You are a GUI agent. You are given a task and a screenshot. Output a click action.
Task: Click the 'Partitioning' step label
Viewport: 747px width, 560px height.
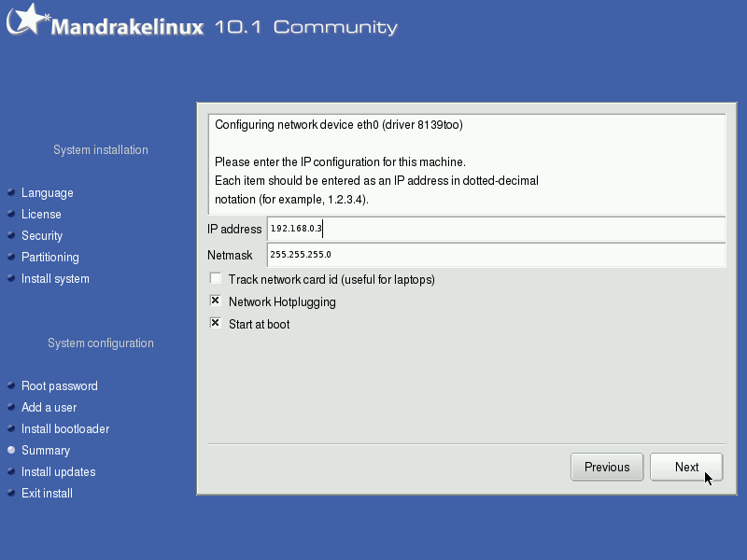[x=50, y=258]
